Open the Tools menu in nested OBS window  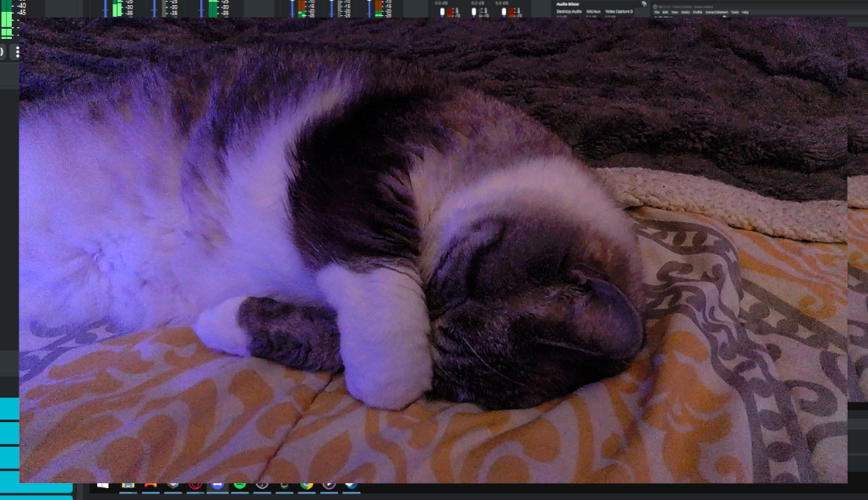[x=734, y=12]
